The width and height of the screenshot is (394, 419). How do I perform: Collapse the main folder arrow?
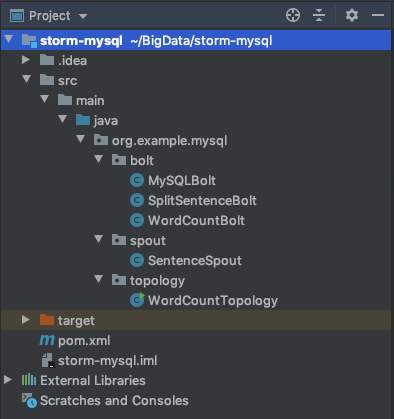[45, 99]
